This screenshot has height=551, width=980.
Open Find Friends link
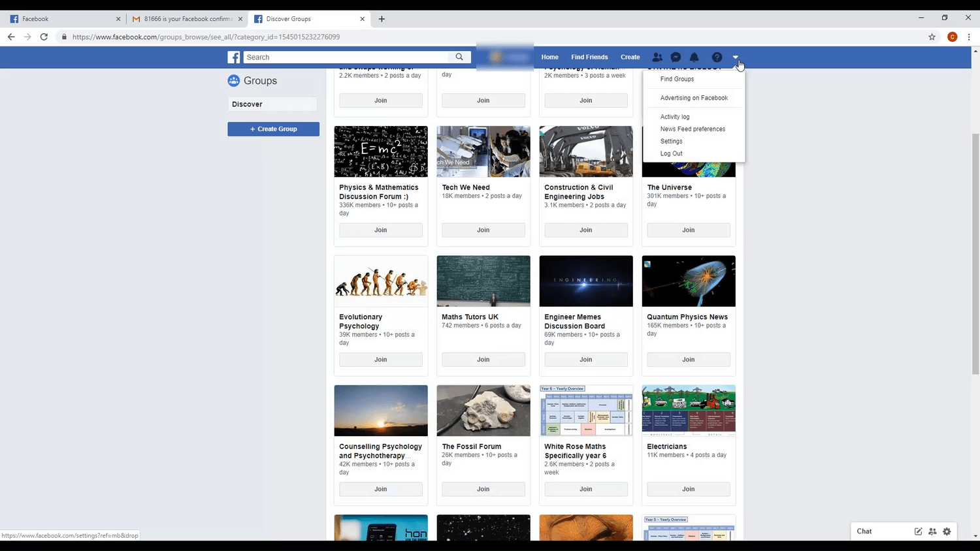click(589, 57)
